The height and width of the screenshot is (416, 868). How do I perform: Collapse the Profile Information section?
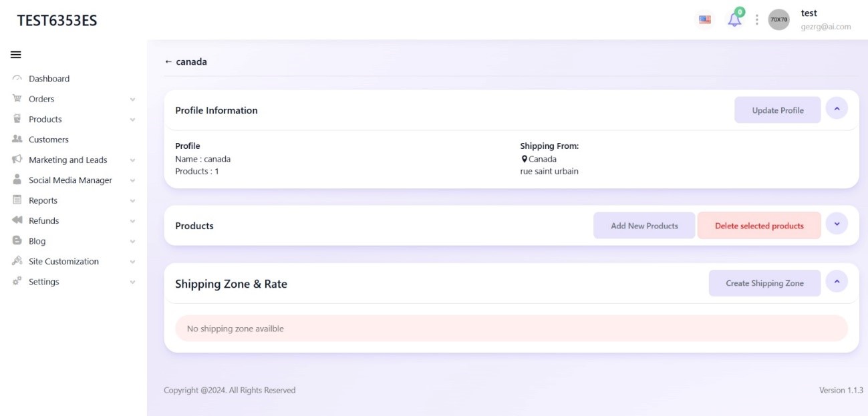pyautogui.click(x=837, y=108)
